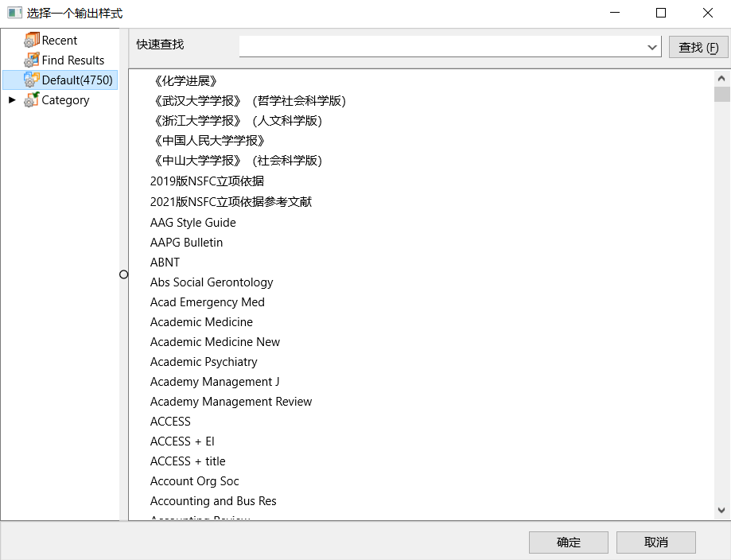
Task: Select Academic Psychiatry entry
Action: pos(204,362)
